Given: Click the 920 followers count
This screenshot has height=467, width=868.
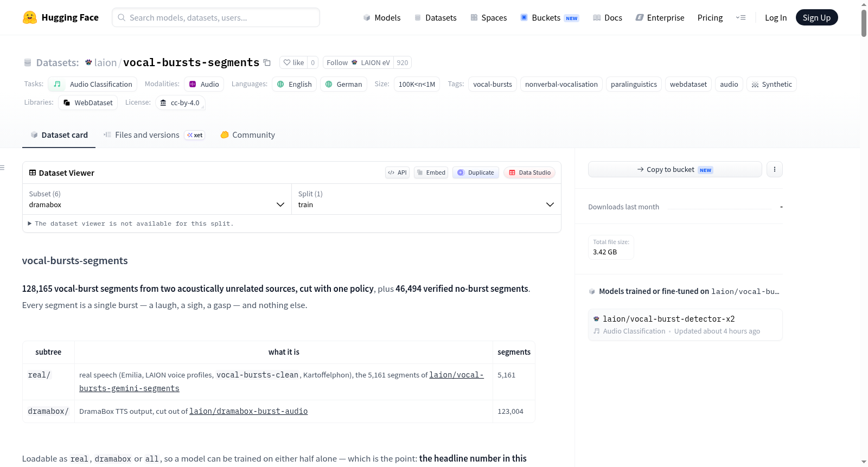Looking at the screenshot, I should (403, 62).
